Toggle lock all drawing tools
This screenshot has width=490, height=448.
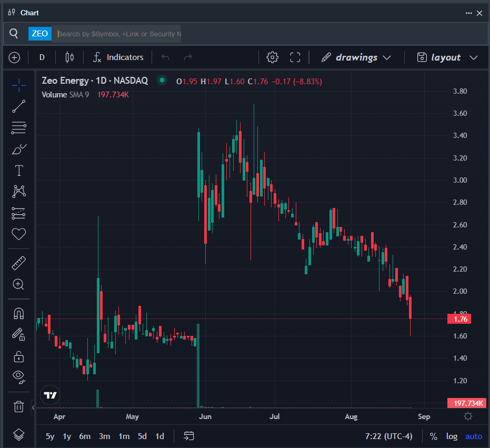click(19, 356)
